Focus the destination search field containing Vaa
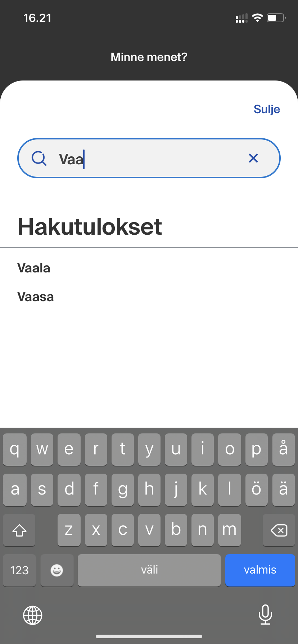This screenshot has height=644, width=298. 151,158
